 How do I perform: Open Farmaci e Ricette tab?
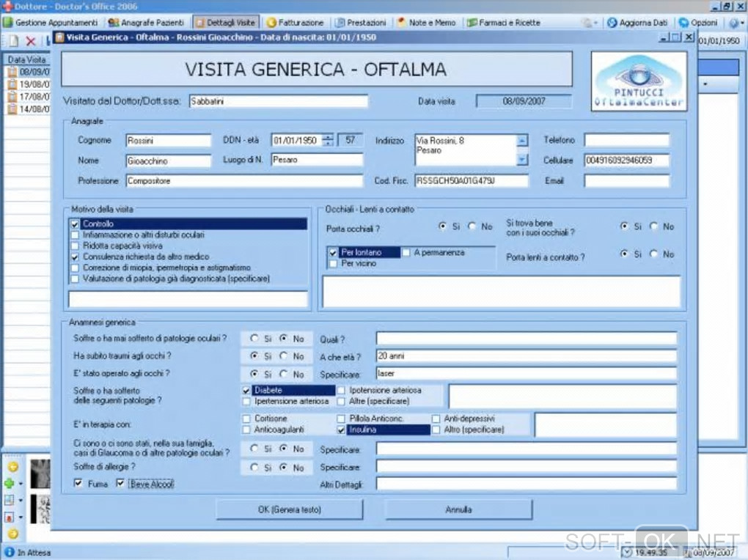504,23
